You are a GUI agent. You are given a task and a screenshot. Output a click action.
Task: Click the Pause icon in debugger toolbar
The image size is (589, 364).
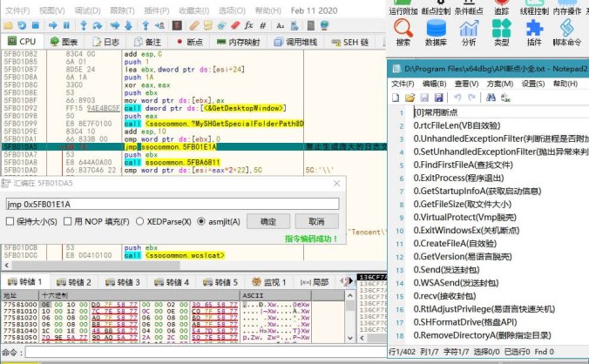(x=66, y=25)
